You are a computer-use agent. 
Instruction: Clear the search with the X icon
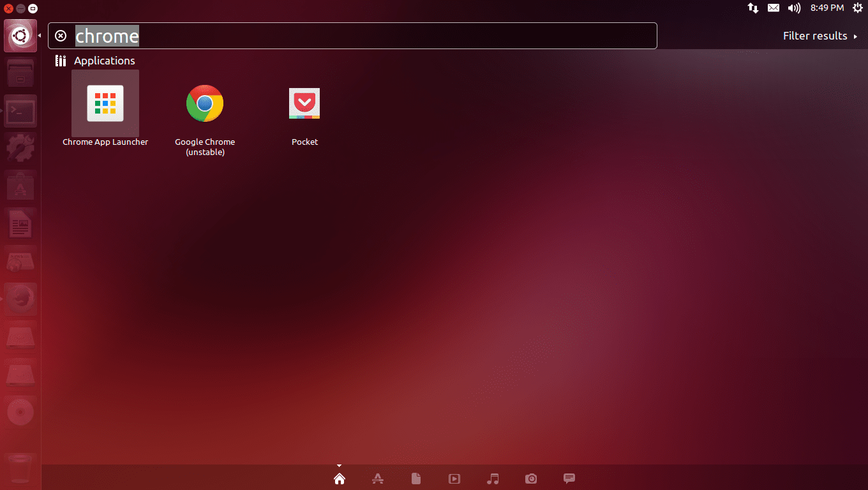pyautogui.click(x=61, y=36)
